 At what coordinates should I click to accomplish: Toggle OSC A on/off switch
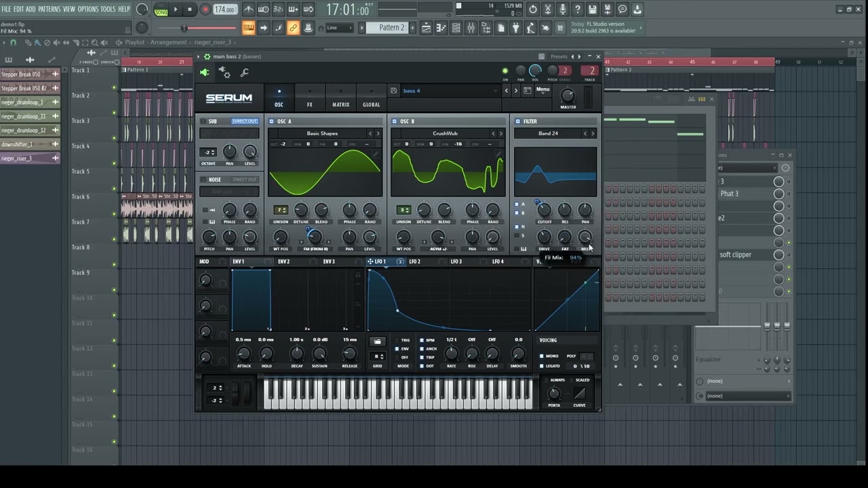[x=272, y=121]
